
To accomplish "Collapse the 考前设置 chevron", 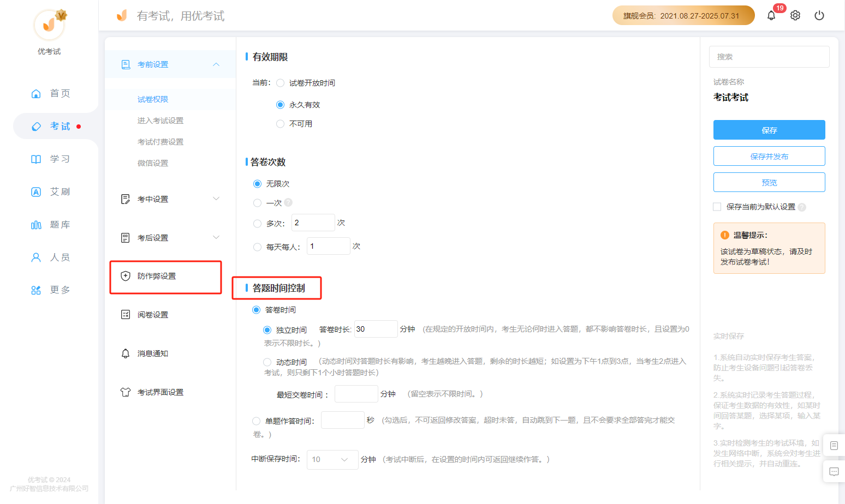I will 216,64.
